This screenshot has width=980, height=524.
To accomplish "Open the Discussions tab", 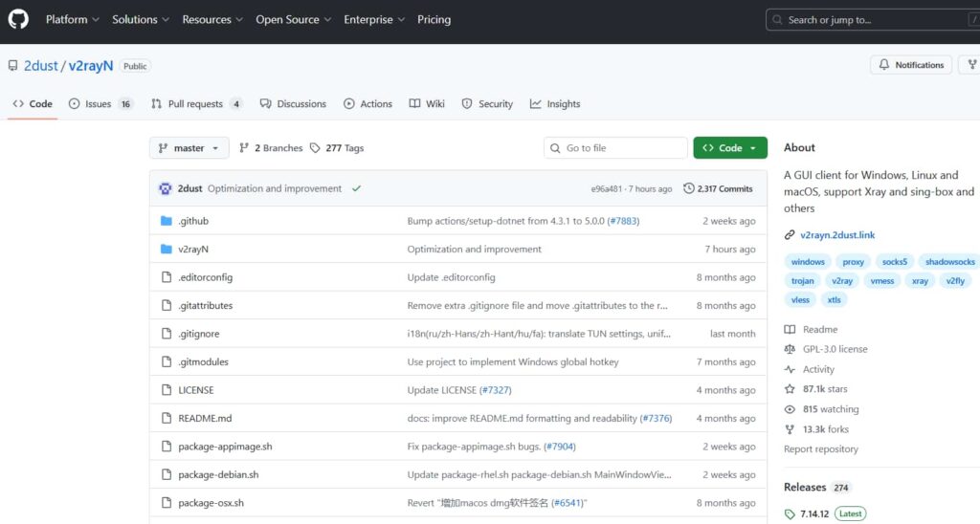I will [x=293, y=103].
